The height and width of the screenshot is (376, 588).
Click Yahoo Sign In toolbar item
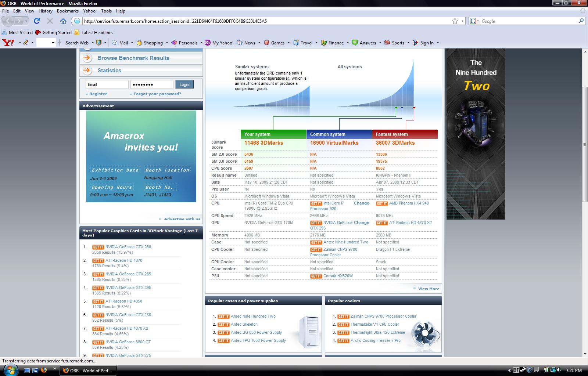tap(423, 43)
